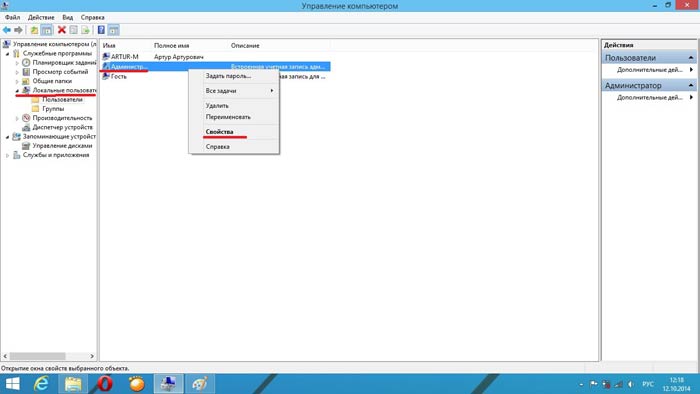Viewport: 700px width, 394px height.
Task: Toggle the Action pane toolbar icon
Action: tap(113, 30)
